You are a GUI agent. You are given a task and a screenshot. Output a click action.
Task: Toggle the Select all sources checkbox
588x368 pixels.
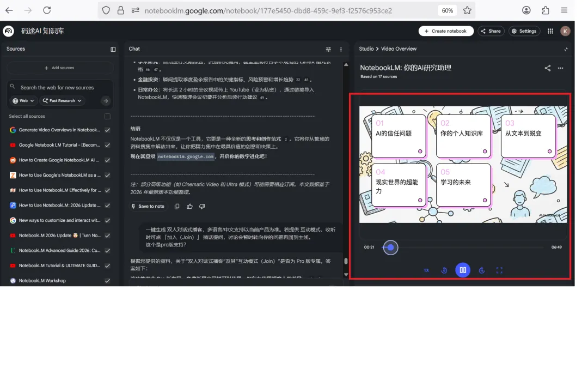(x=107, y=117)
